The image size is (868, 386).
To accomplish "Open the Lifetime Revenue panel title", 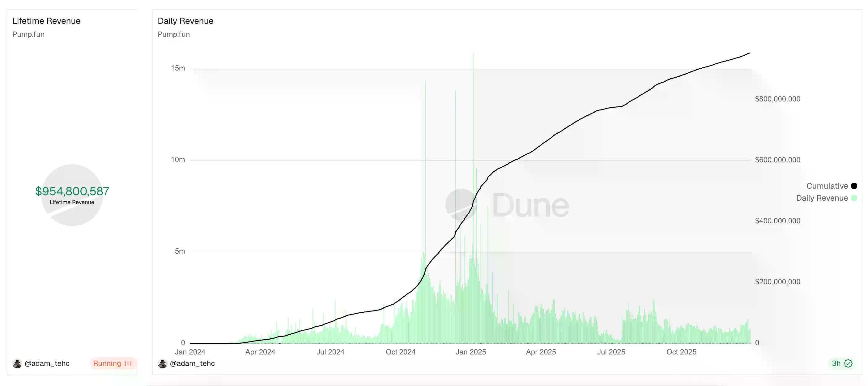I will (x=46, y=21).
